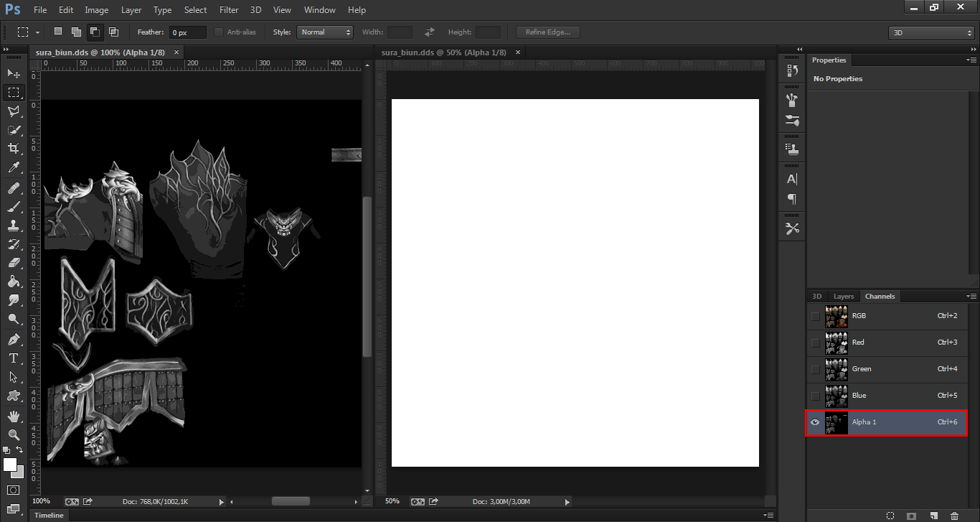Select the Custom Shape tool
Image resolution: width=980 pixels, height=522 pixels.
pyautogui.click(x=14, y=395)
